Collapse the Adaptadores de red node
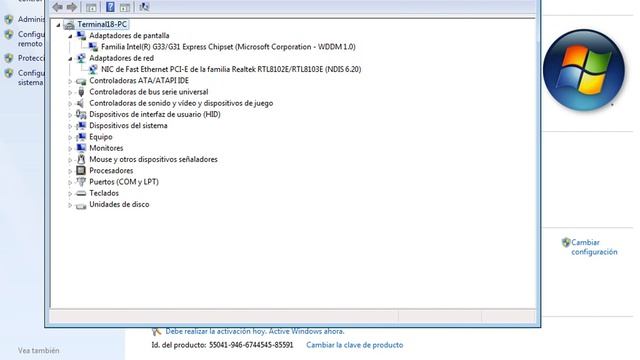 coord(70,59)
